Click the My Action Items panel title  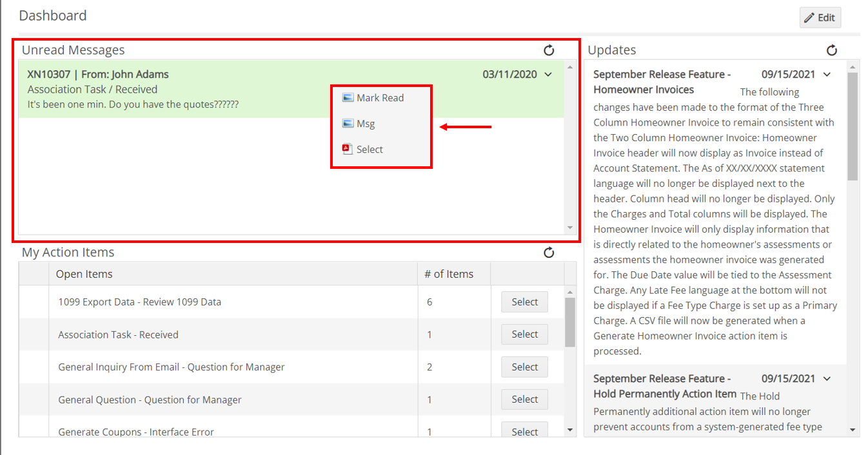point(68,253)
